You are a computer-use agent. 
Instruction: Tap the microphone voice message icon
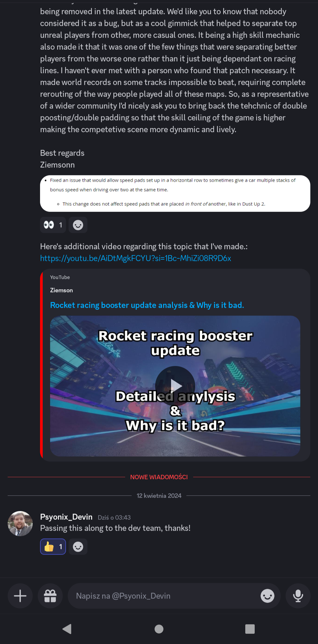coord(298,596)
